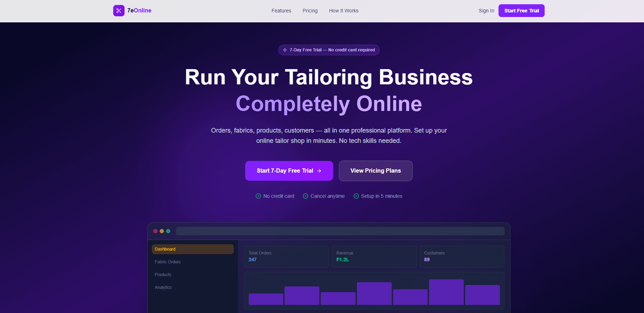Click check icon beside Cancel anytime
The height and width of the screenshot is (313, 644).
(306, 196)
